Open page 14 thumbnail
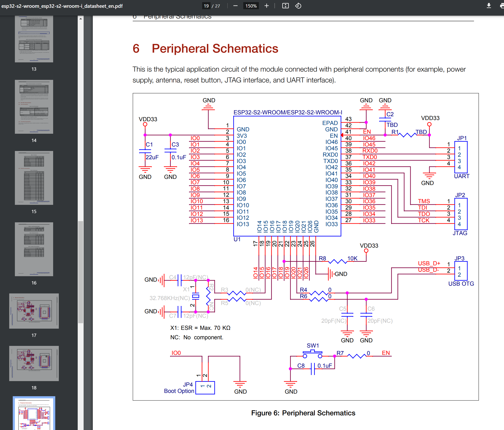 [34, 107]
